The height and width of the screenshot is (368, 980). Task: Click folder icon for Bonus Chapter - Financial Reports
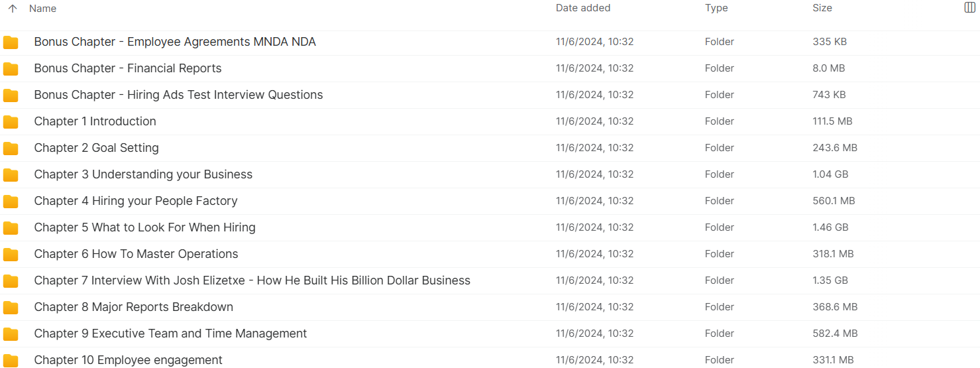click(11, 69)
